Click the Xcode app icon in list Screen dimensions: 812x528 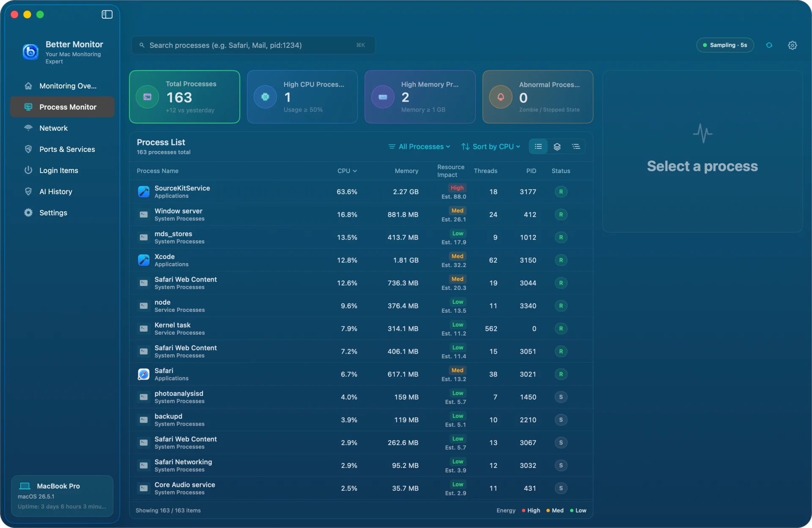click(144, 260)
